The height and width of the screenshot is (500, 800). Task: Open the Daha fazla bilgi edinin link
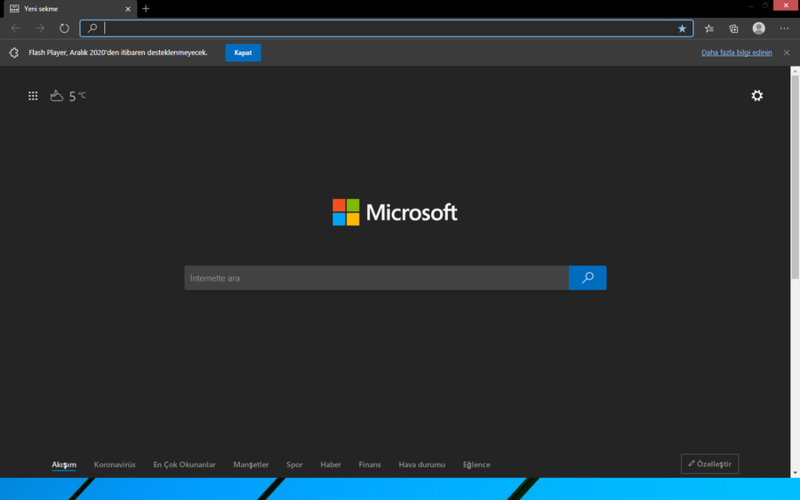pyautogui.click(x=736, y=53)
